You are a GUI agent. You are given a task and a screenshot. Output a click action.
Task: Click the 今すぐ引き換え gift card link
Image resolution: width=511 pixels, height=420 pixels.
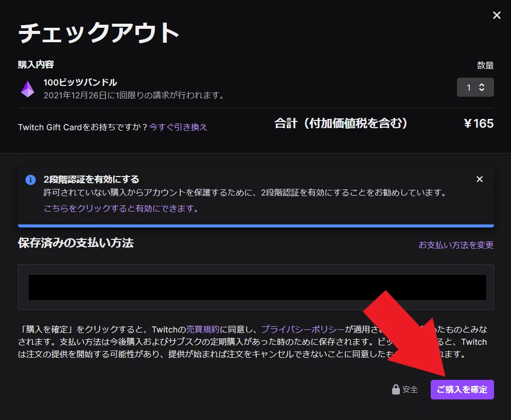click(x=178, y=127)
